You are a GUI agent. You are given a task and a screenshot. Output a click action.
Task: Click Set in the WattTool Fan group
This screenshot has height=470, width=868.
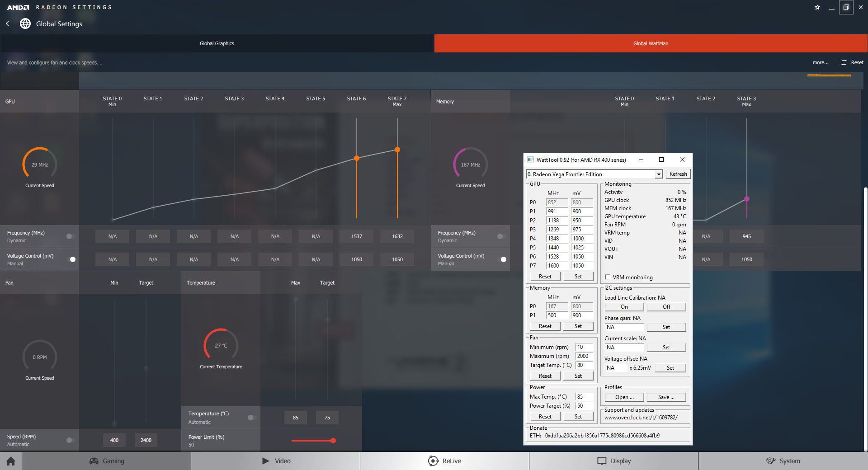click(578, 376)
